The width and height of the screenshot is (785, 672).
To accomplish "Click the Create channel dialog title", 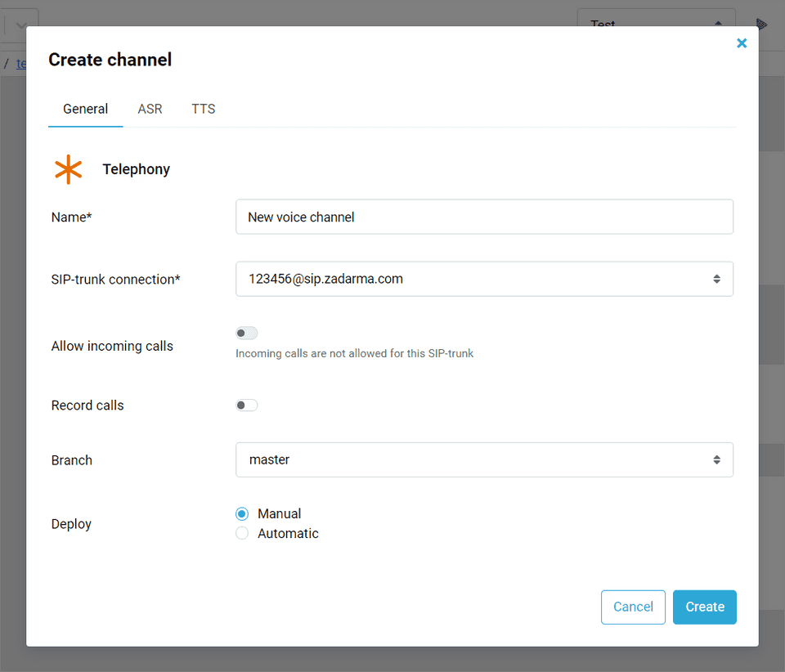I will [110, 60].
